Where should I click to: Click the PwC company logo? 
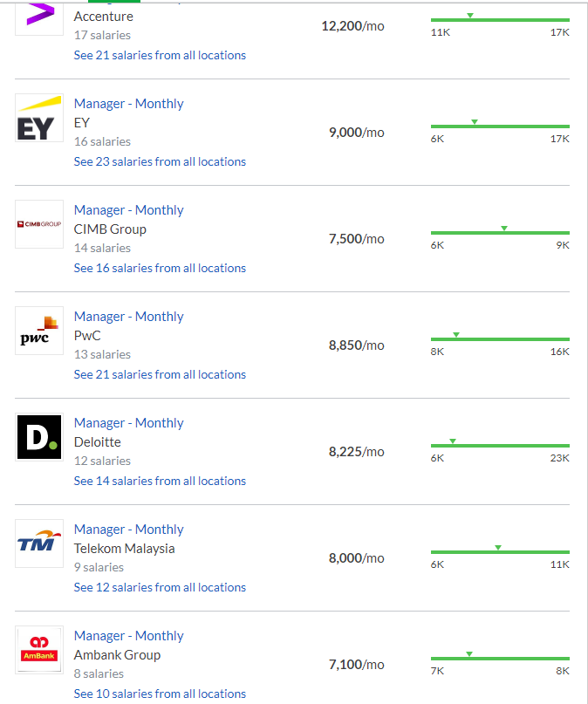39,331
